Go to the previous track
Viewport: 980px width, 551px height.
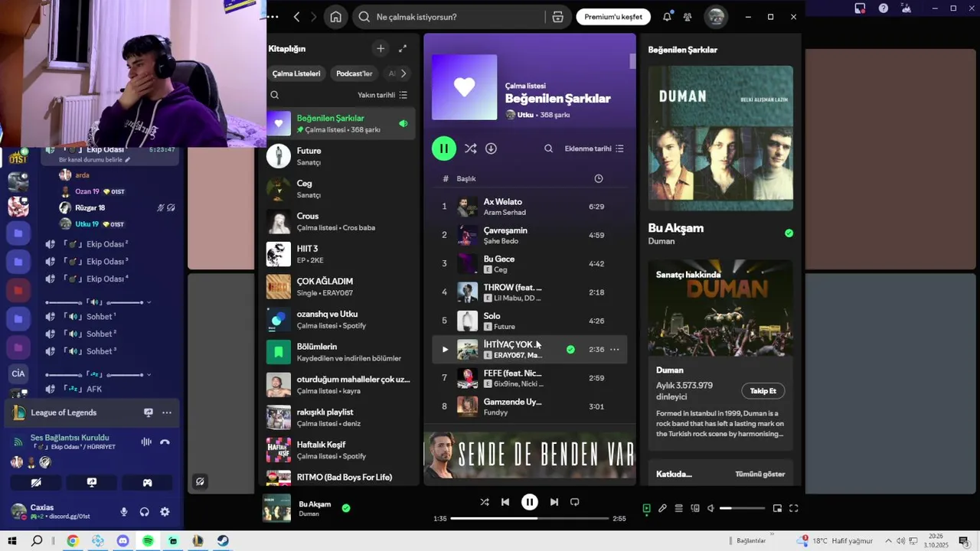[505, 502]
